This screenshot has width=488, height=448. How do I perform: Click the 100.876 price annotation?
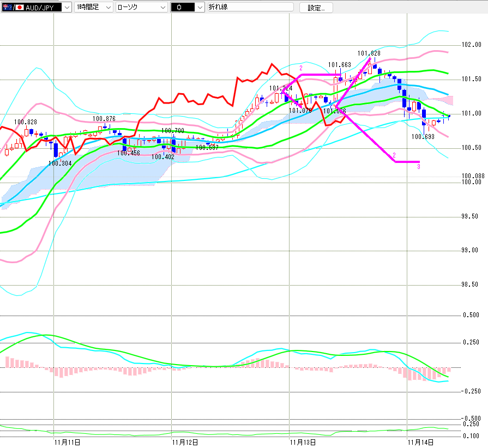104,118
